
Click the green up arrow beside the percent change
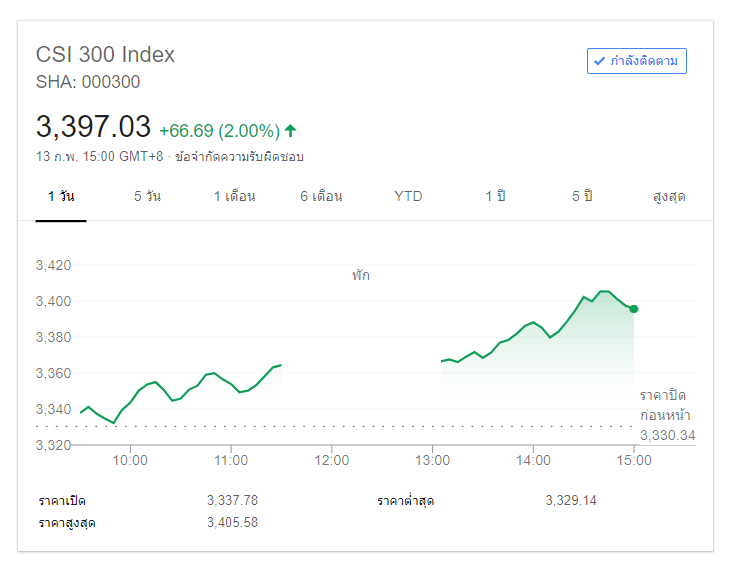coord(291,130)
